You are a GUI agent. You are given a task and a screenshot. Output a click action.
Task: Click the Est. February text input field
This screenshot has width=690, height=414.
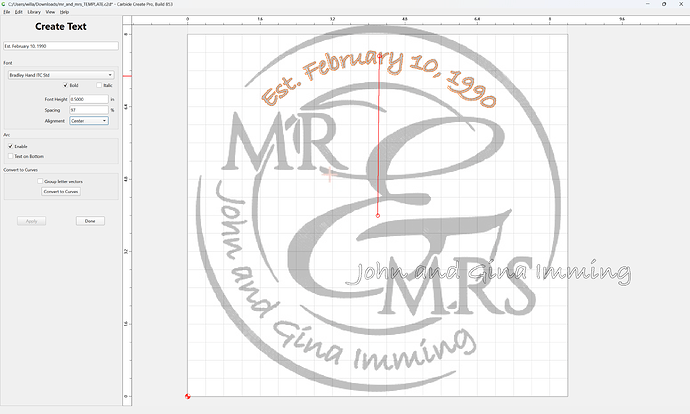point(61,46)
